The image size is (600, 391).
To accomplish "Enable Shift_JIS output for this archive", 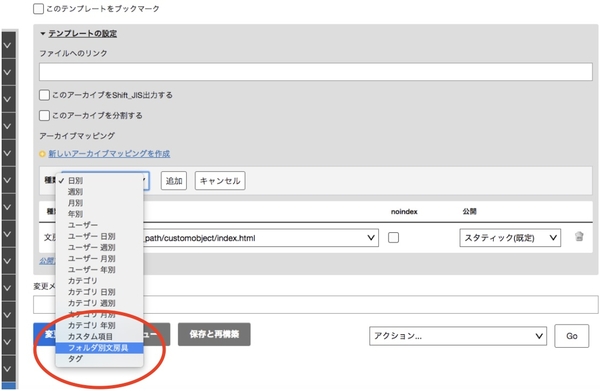I will (x=44, y=95).
